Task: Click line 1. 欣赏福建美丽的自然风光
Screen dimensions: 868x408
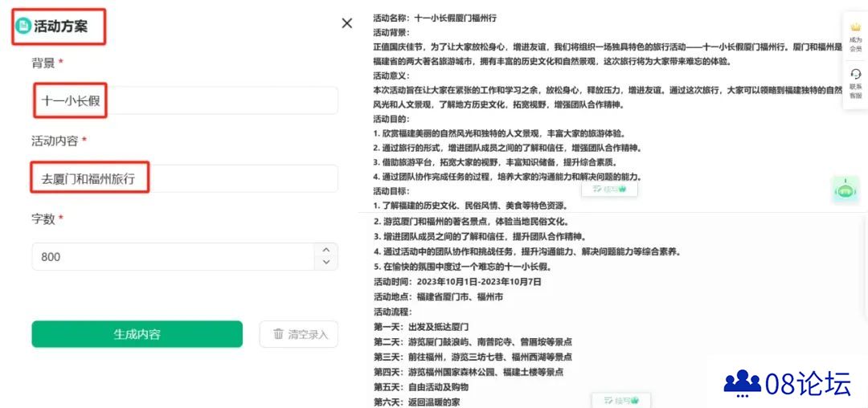Action: coord(500,133)
